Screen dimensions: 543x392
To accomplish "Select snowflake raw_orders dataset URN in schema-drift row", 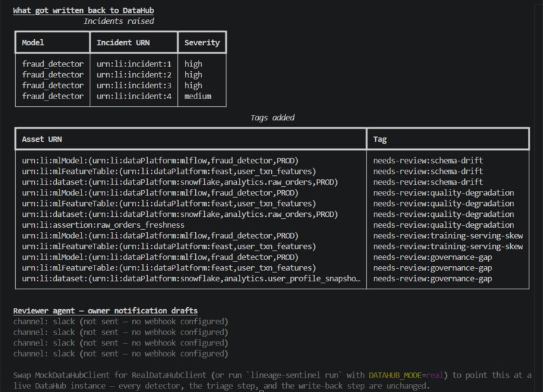I will 180,182.
